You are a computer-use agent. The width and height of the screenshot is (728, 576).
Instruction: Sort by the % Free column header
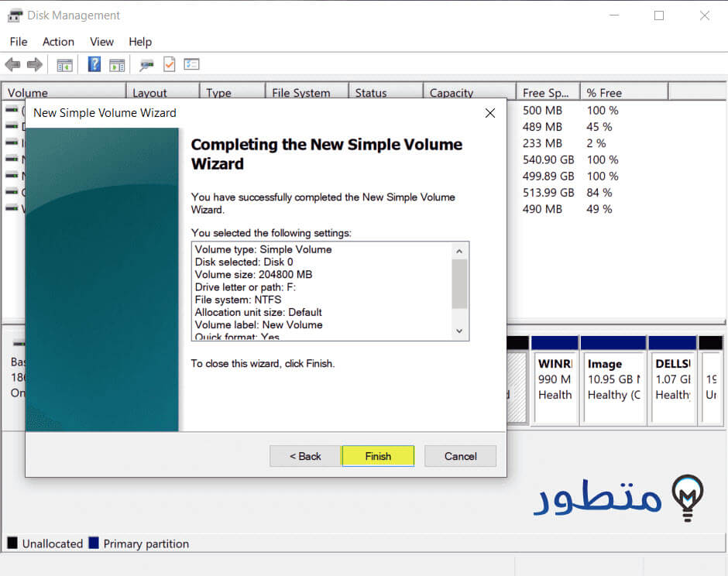(624, 93)
